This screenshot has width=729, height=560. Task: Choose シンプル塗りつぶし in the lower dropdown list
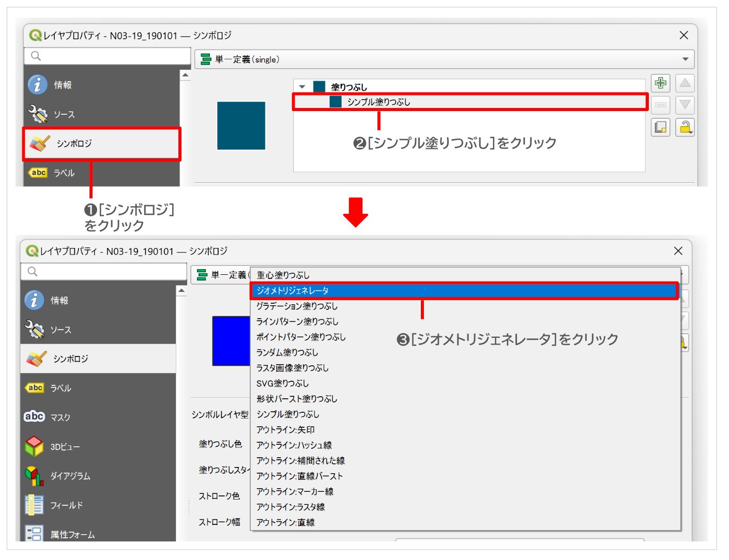pos(465,414)
